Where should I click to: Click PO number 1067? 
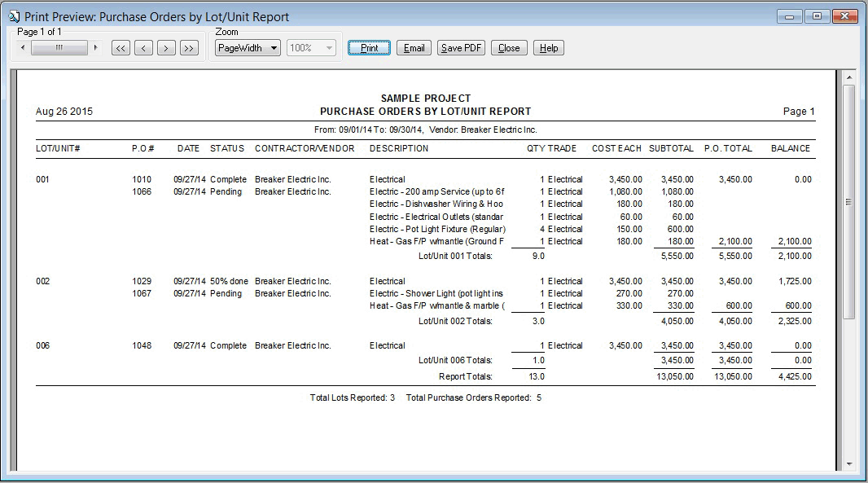click(142, 293)
